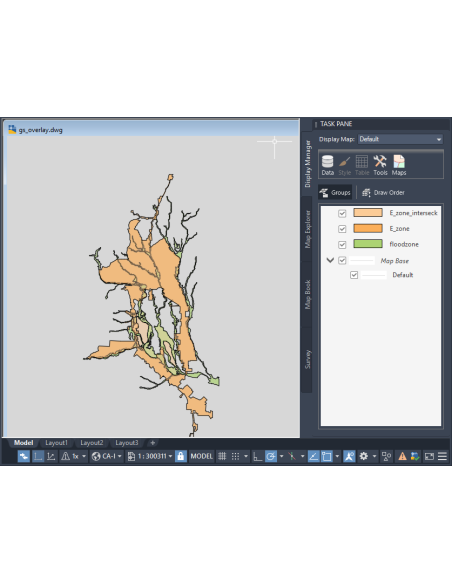Open the Display Map dropdown
Image resolution: width=452 pixels, height=584 pixels.
(400, 139)
